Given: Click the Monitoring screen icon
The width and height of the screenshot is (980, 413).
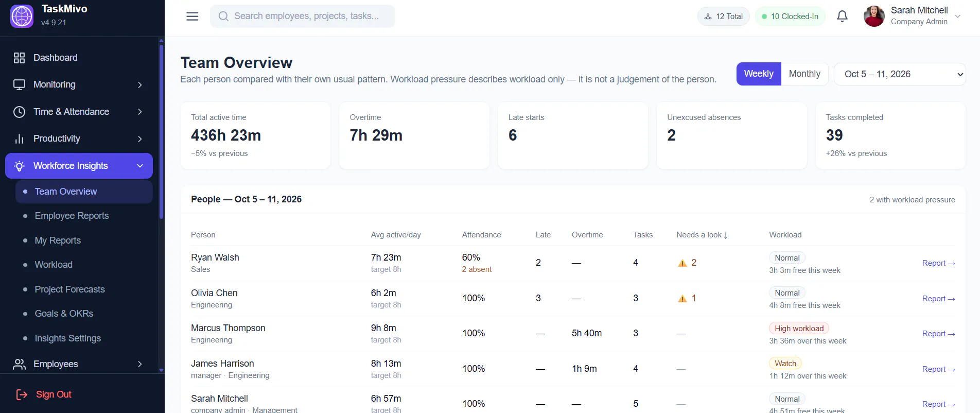Looking at the screenshot, I should click(x=19, y=84).
